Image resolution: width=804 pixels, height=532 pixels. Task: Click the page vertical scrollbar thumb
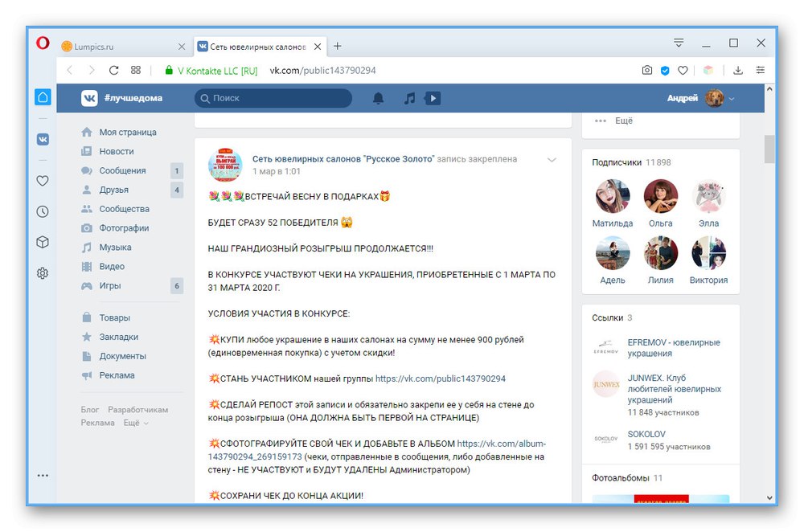(769, 149)
